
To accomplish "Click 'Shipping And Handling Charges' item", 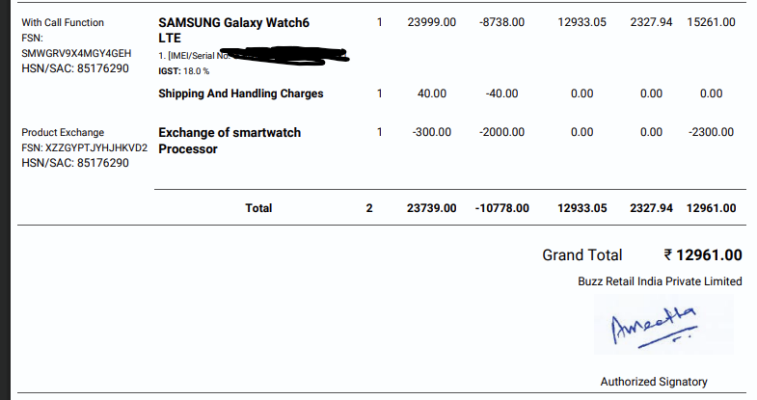I will click(240, 94).
